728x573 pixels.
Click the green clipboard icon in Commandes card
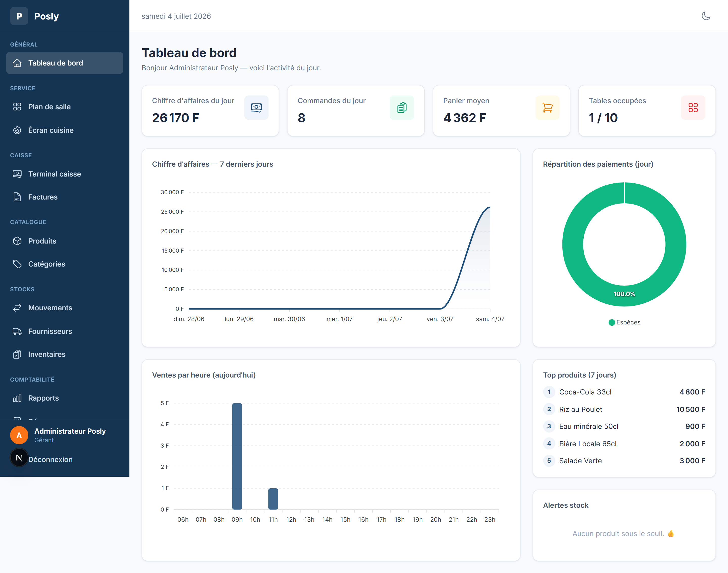click(x=402, y=107)
